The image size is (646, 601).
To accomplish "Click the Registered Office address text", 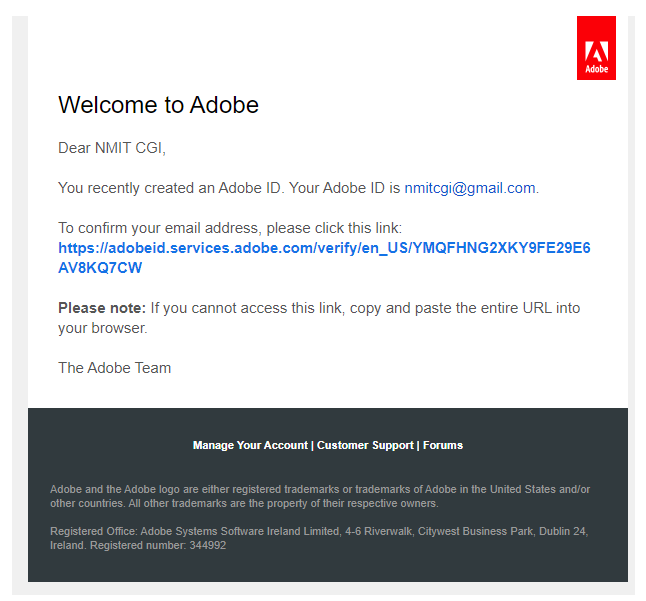I will tap(319, 538).
